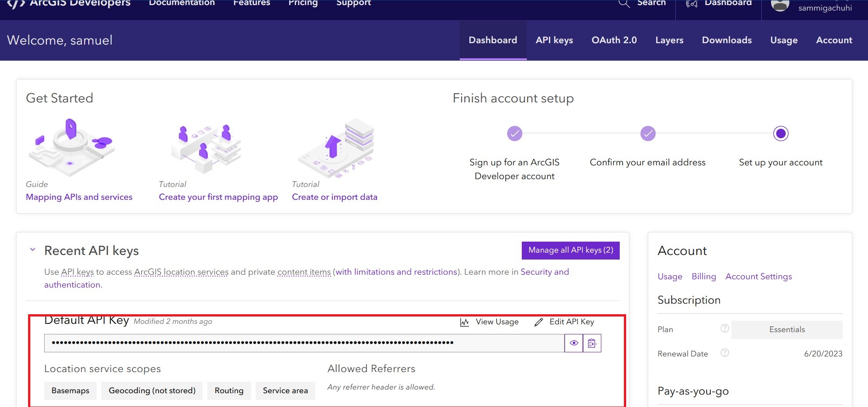The height and width of the screenshot is (407, 868).
Task: Click the View Usage chart icon
Action: coord(464,322)
